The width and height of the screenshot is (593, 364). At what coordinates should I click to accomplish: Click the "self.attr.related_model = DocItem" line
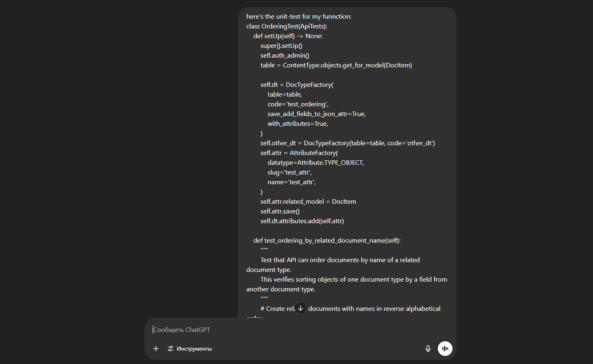[308, 202]
